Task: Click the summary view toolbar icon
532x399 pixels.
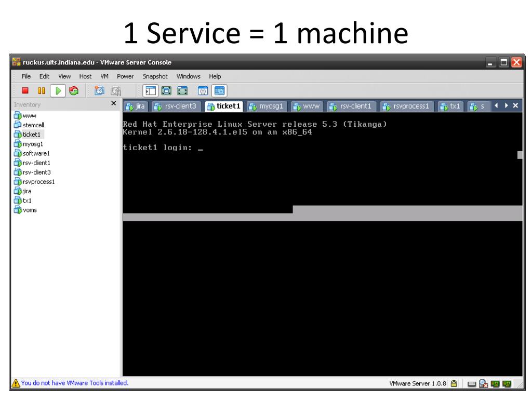Action: pos(203,90)
